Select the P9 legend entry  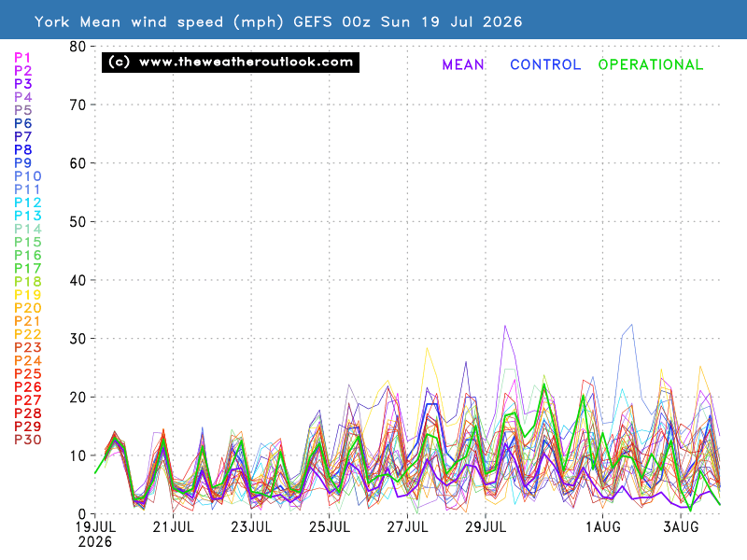coord(22,162)
